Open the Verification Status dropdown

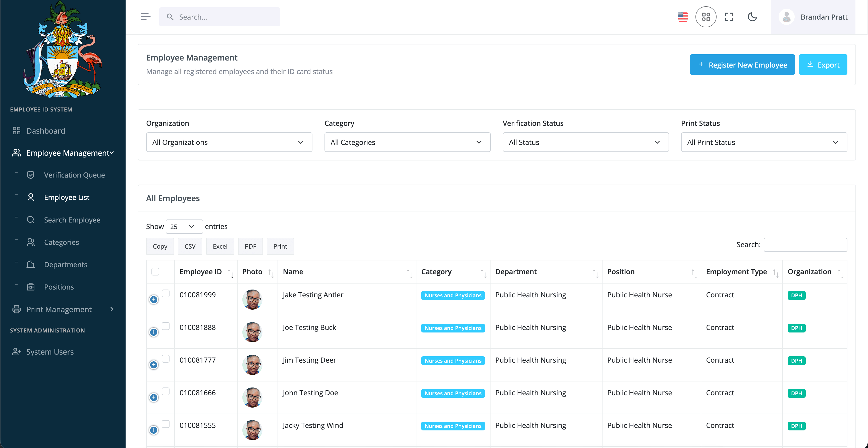pos(585,142)
